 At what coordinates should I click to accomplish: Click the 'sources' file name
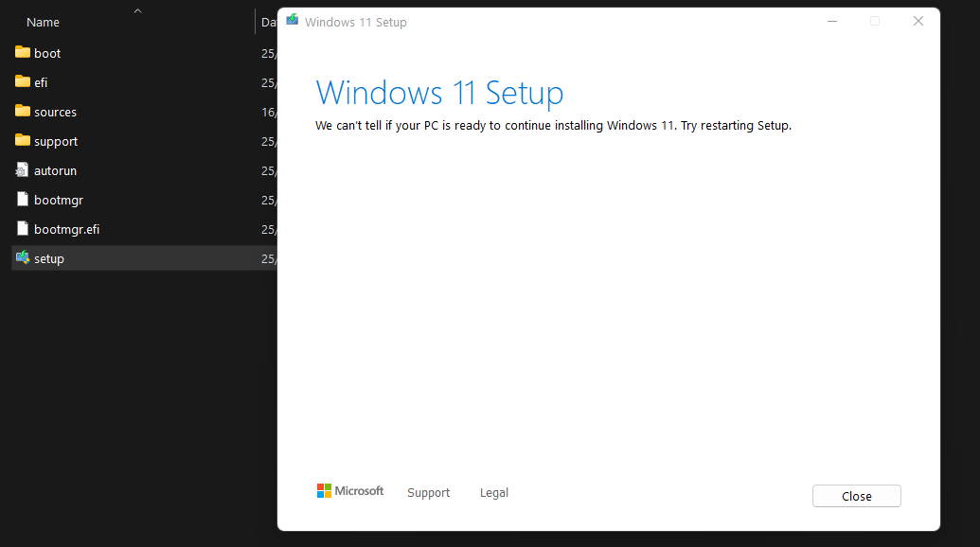55,113
